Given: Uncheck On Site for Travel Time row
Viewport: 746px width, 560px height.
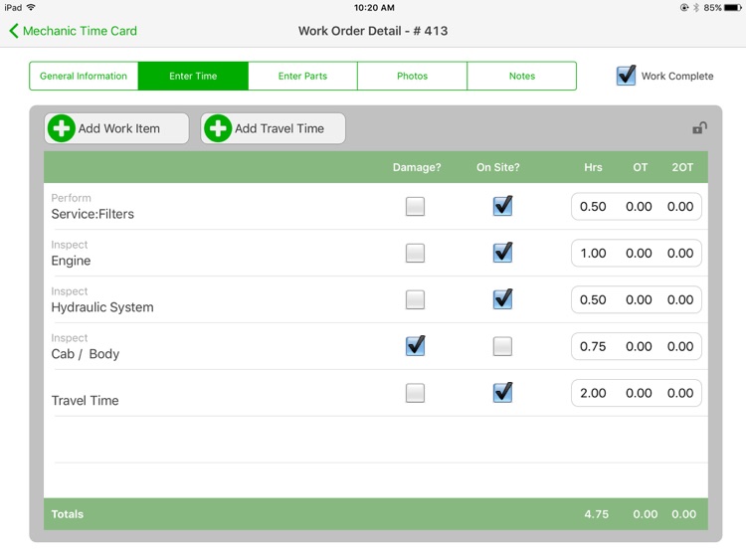Looking at the screenshot, I should click(x=502, y=393).
